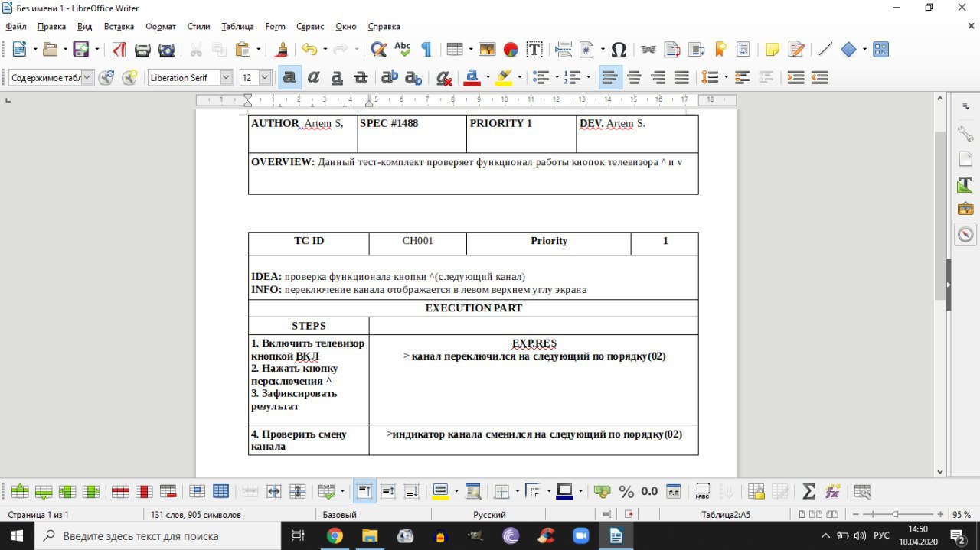Click the Clear Direct Formatting icon

[x=443, y=77]
